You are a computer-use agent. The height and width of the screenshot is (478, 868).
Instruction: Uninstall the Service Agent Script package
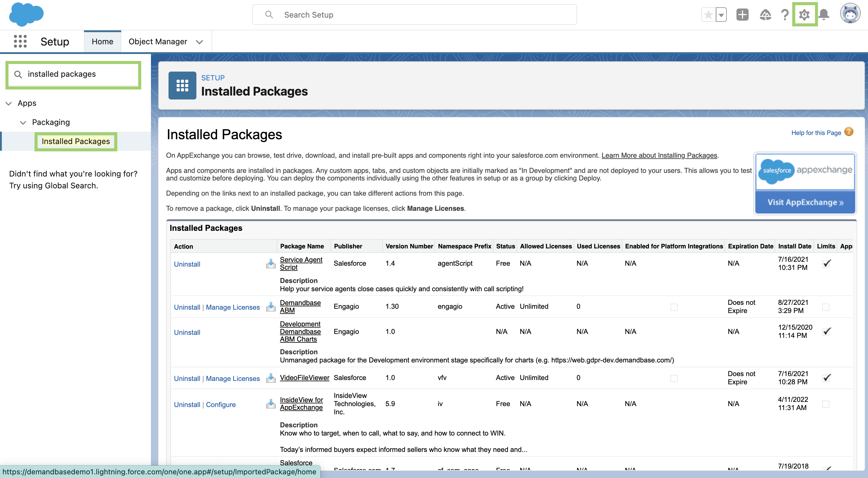click(x=187, y=264)
